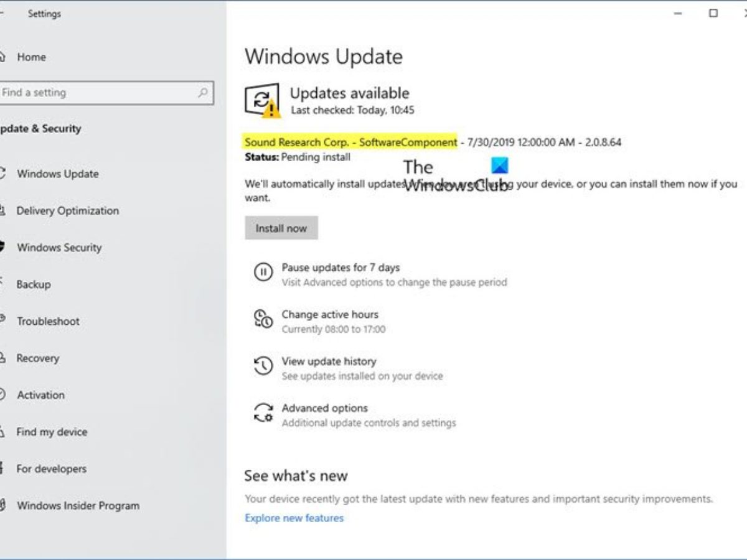Go to Backup settings
747x560 pixels.
pos(34,284)
